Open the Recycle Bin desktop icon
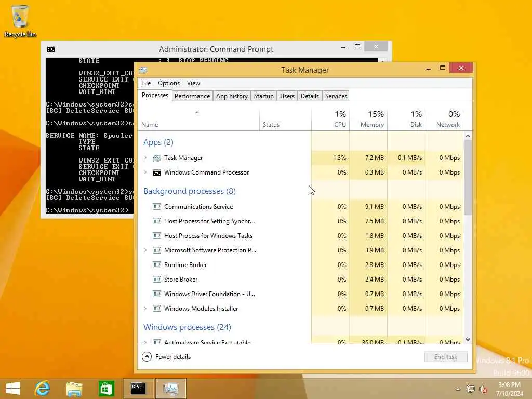The height and width of the screenshot is (399, 532). 20,20
